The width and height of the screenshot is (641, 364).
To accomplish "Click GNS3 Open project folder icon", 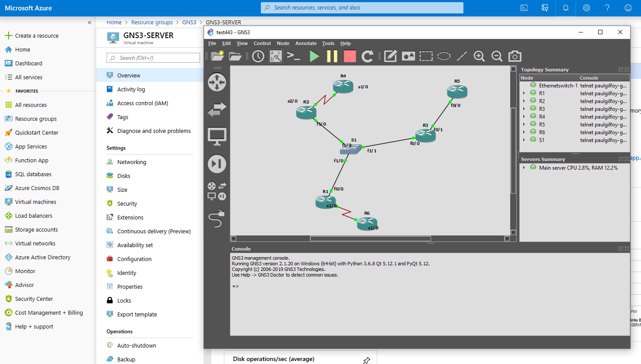I will (x=235, y=56).
